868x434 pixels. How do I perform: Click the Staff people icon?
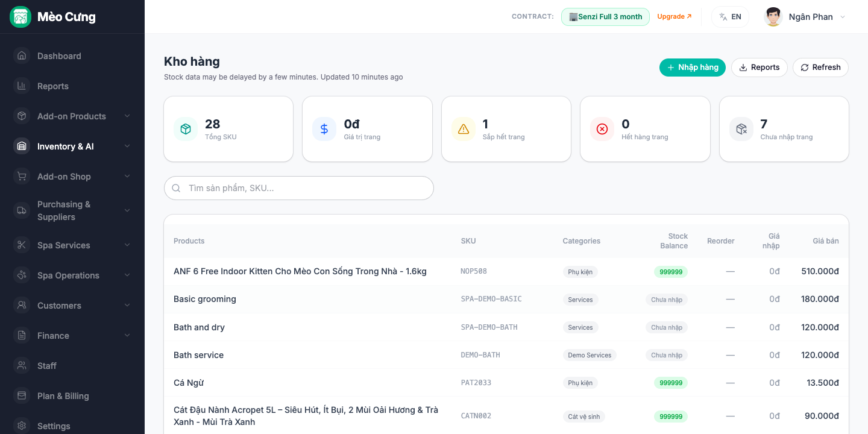22,365
